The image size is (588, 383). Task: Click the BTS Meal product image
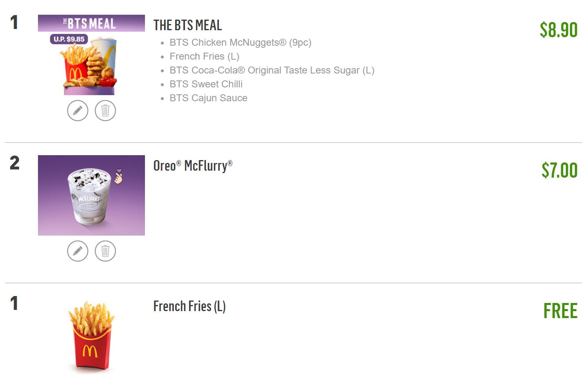[x=91, y=55]
